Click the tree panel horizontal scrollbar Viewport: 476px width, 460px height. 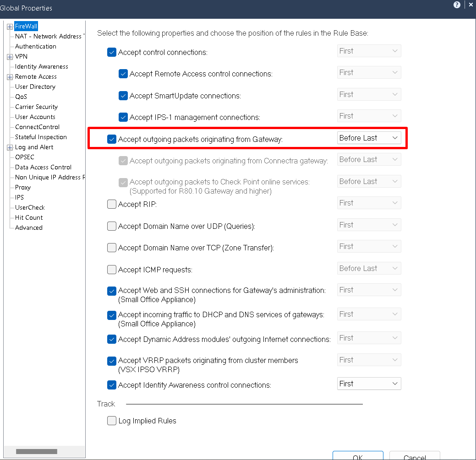click(36, 451)
